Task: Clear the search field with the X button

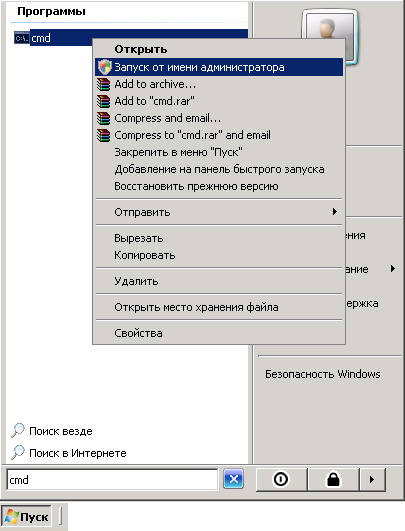Action: [x=233, y=479]
